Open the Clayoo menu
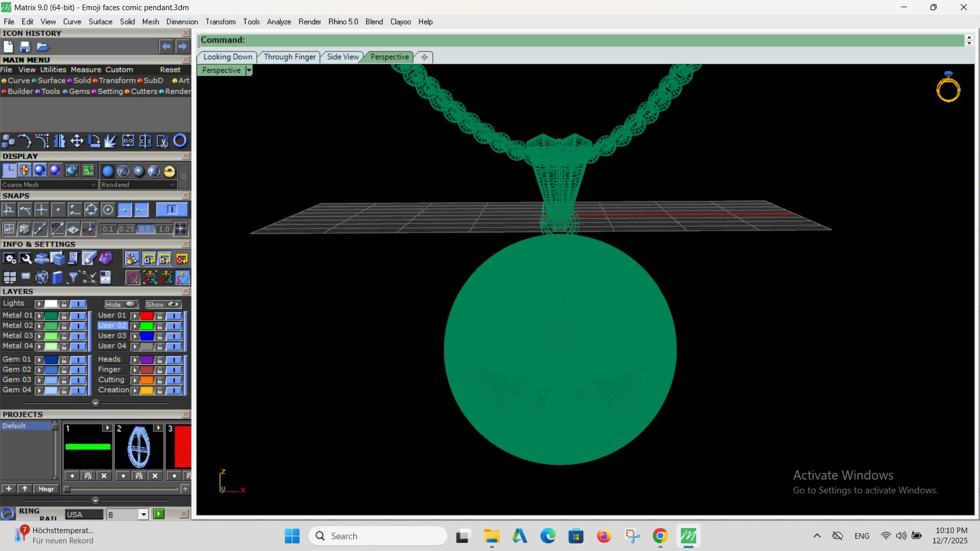980x551 pixels. (x=401, y=21)
